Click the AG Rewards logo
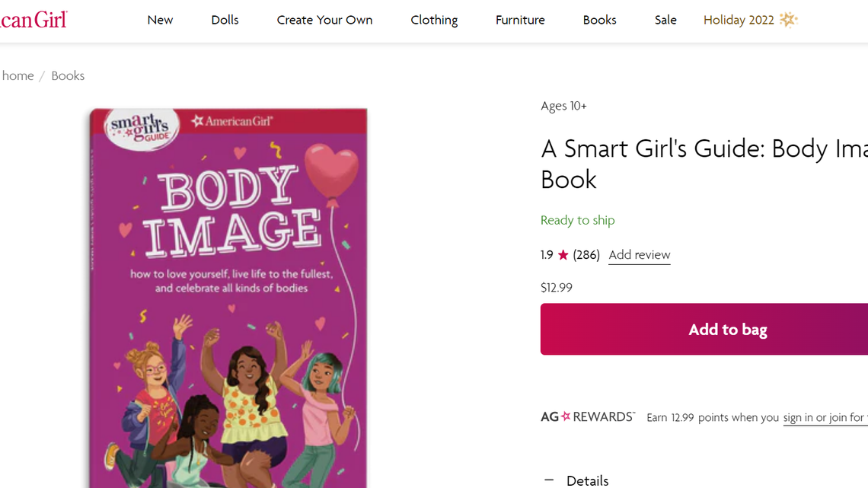The height and width of the screenshot is (488, 868). click(587, 416)
